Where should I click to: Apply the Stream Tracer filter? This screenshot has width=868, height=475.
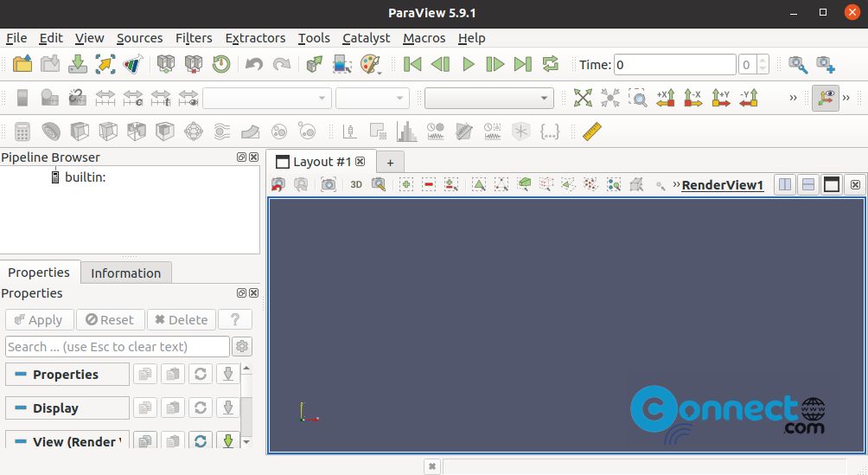pos(222,132)
